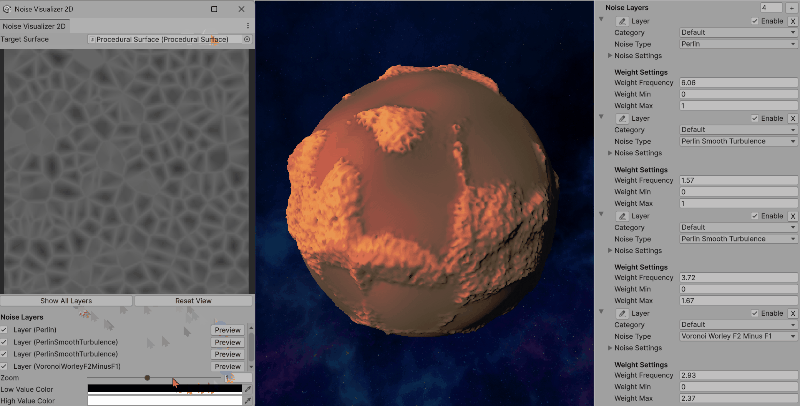Click the Show All Layers button
This screenshot has width=800, height=406.
(x=65, y=300)
